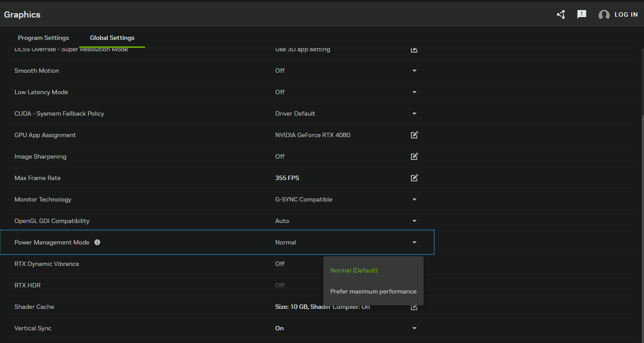Expand the Low Latency Mode dropdown
644x343 pixels.
(x=414, y=92)
